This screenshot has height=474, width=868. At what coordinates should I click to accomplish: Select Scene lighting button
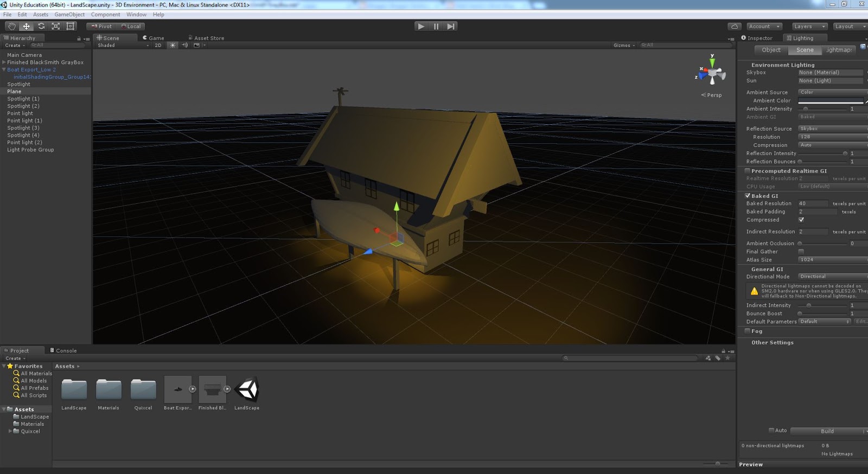pos(805,50)
